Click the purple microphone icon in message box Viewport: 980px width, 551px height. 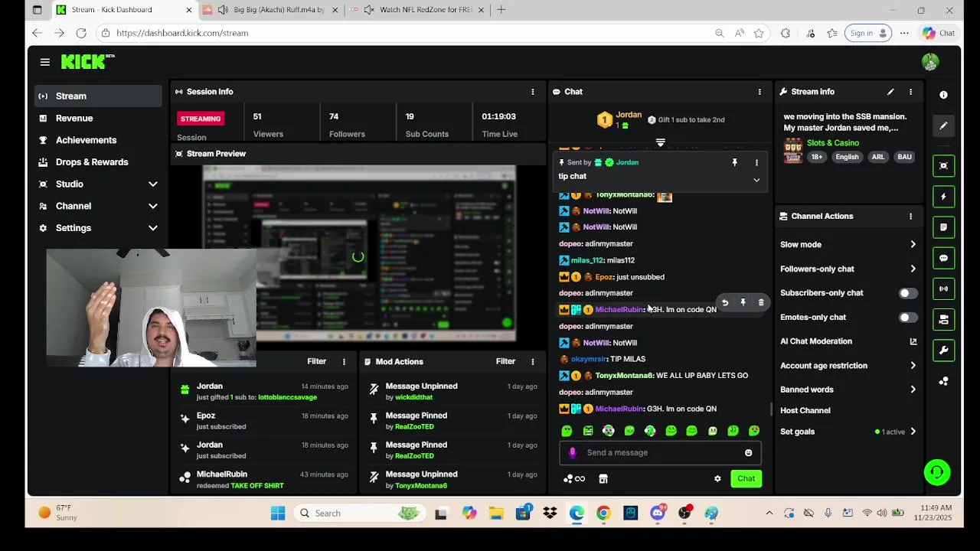click(573, 453)
